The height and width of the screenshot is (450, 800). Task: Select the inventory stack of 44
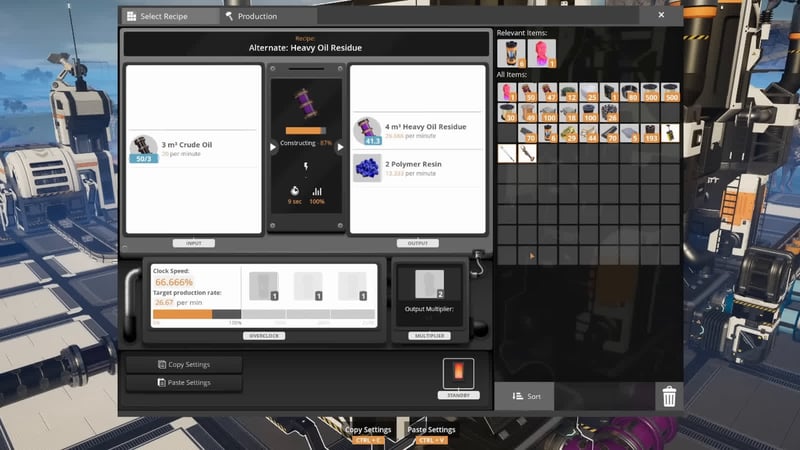click(x=589, y=133)
